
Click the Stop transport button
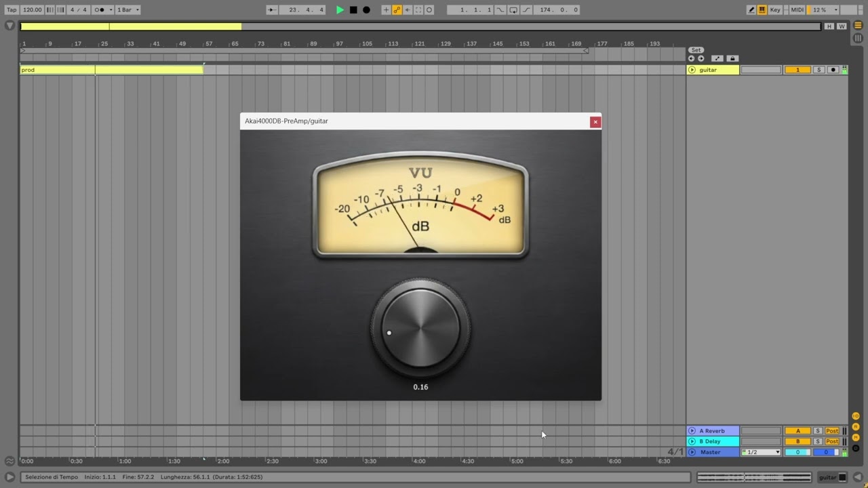tap(353, 9)
